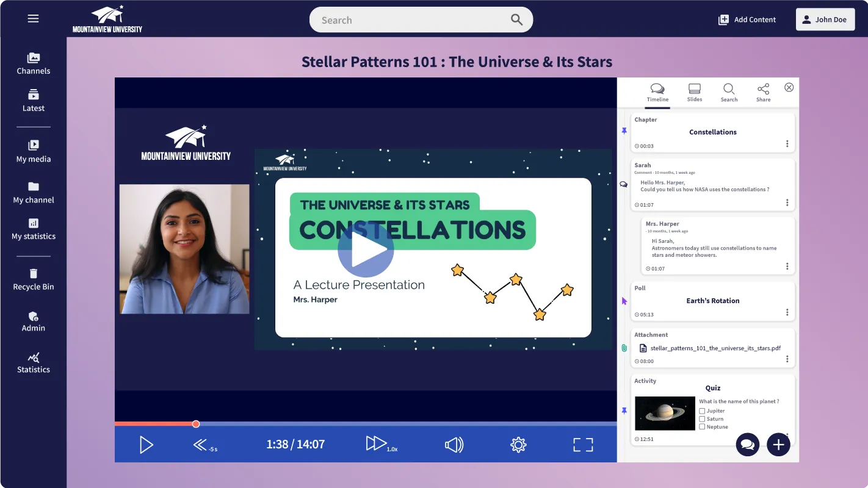This screenshot has height=488, width=868.
Task: Click the Earth's Rotation poll title
Action: pyautogui.click(x=713, y=301)
